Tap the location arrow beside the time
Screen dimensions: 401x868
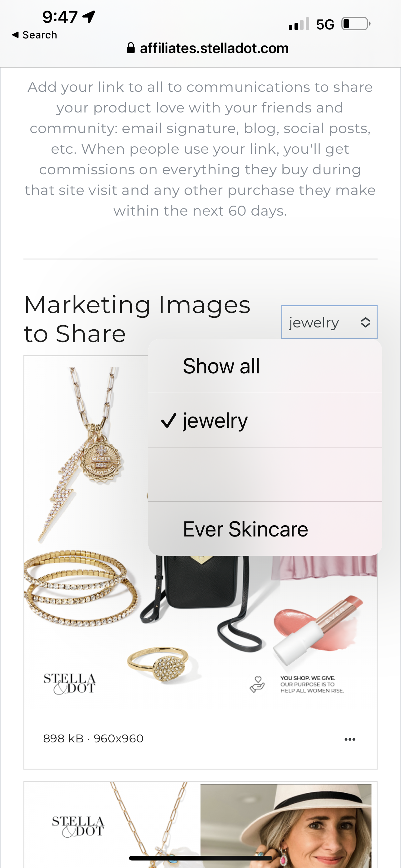pos(89,17)
